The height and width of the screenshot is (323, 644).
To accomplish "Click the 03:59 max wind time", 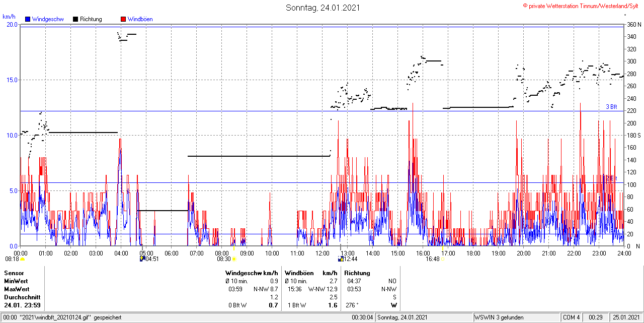I will (x=236, y=289).
